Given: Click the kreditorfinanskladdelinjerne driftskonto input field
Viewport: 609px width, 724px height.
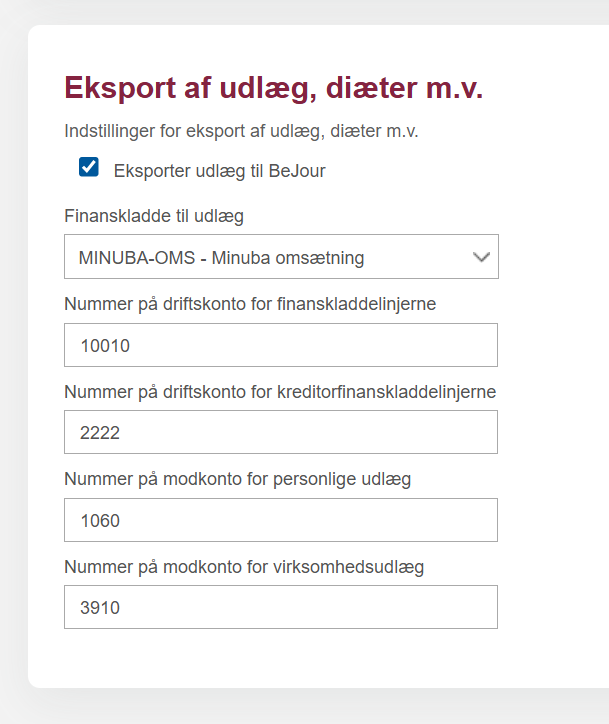Looking at the screenshot, I should 281,432.
